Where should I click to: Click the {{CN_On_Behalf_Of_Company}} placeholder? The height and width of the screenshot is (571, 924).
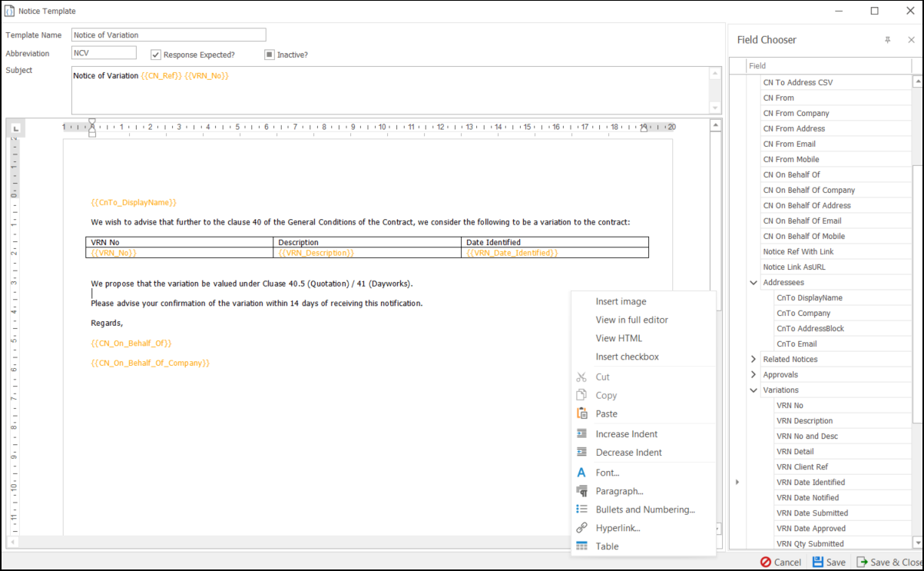pos(150,363)
